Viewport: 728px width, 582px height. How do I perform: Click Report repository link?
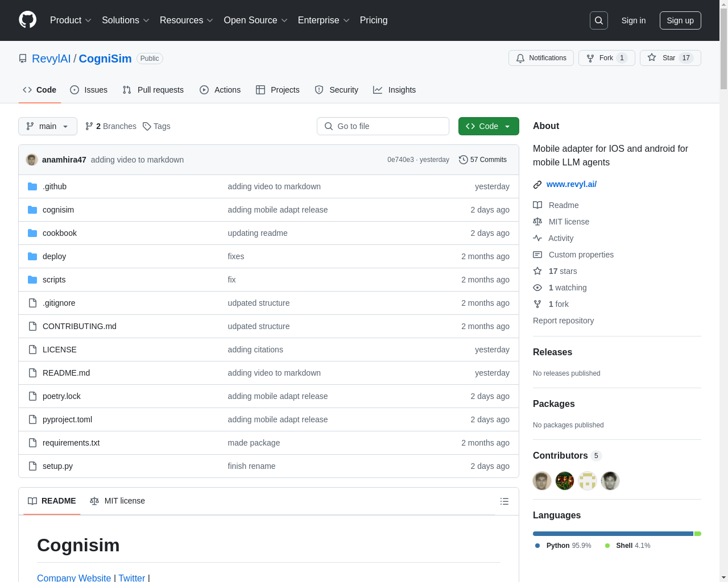563,321
